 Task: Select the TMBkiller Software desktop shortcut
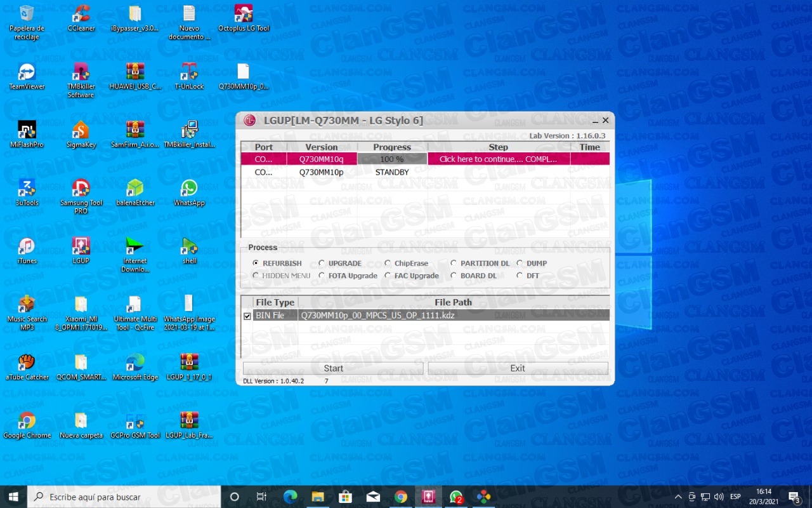coord(81,80)
